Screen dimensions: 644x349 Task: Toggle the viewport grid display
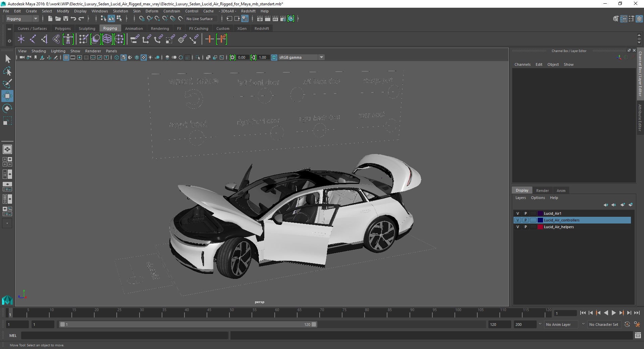pos(66,57)
